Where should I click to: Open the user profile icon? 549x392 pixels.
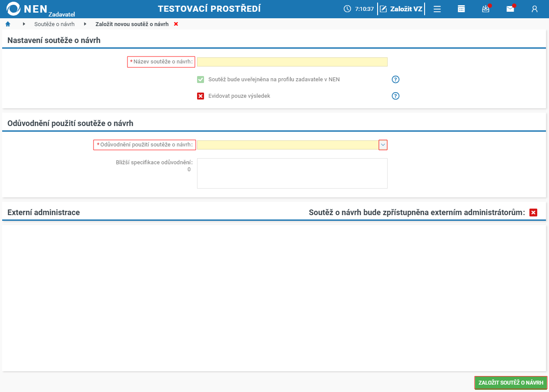coord(535,9)
